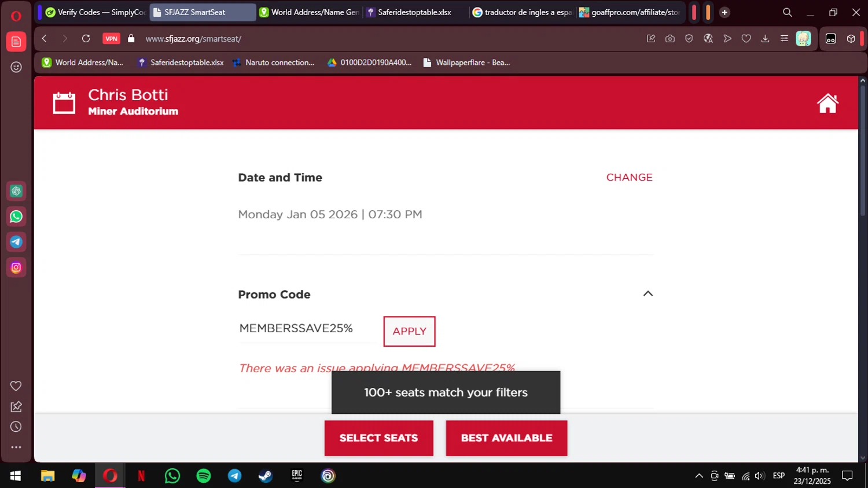
Task: Open downloads icon in toolbar
Action: point(765,39)
